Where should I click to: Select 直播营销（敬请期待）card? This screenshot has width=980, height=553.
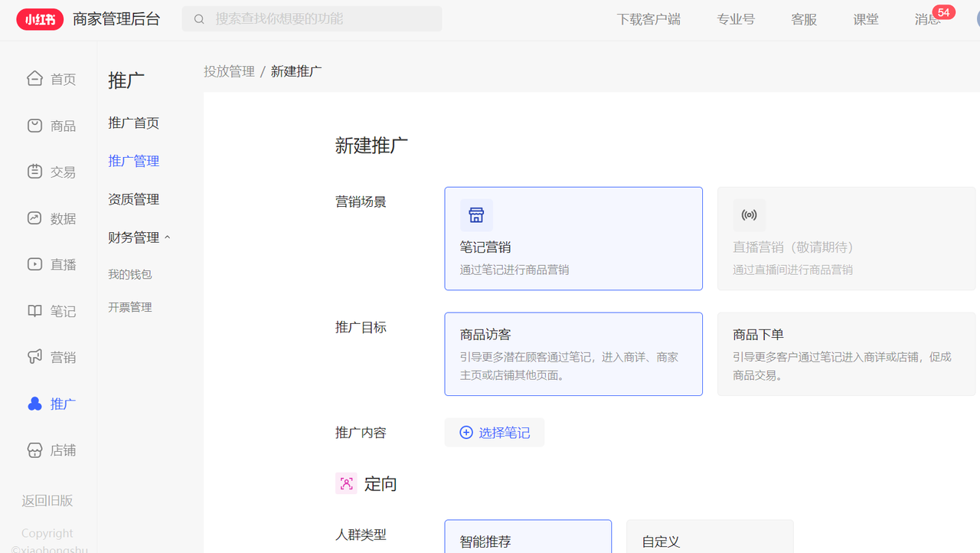(847, 238)
